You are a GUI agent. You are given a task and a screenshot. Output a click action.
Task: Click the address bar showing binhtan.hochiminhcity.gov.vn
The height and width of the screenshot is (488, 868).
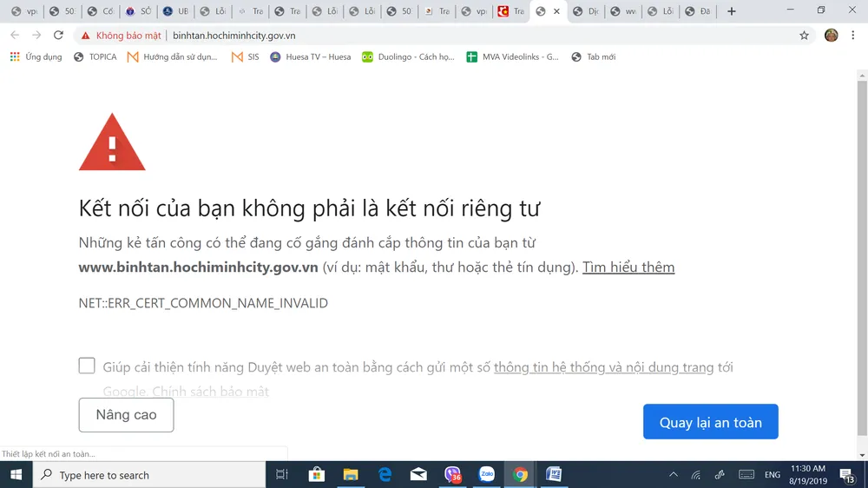click(434, 36)
